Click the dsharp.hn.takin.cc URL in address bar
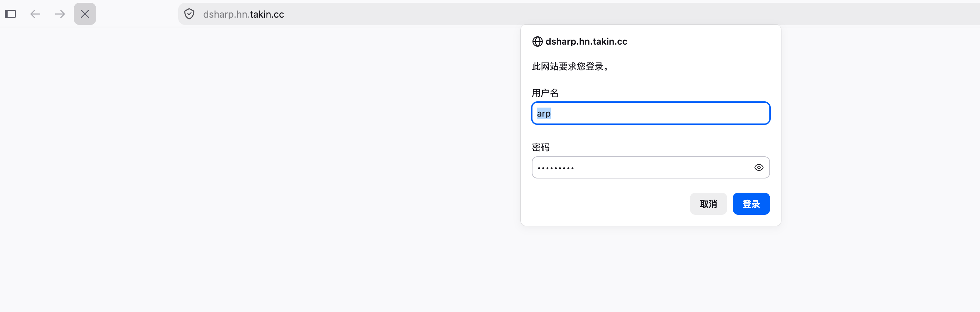The height and width of the screenshot is (312, 980). point(243,15)
